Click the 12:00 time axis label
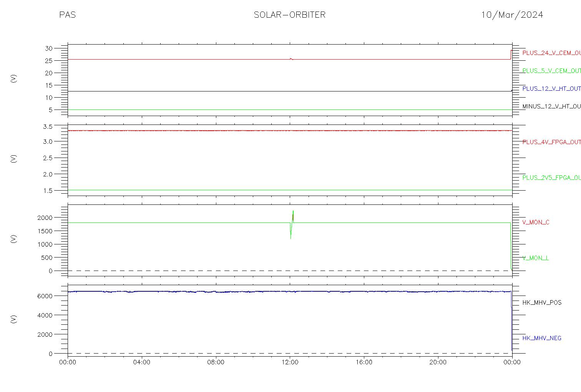This screenshot has height=392, width=581. 290,362
